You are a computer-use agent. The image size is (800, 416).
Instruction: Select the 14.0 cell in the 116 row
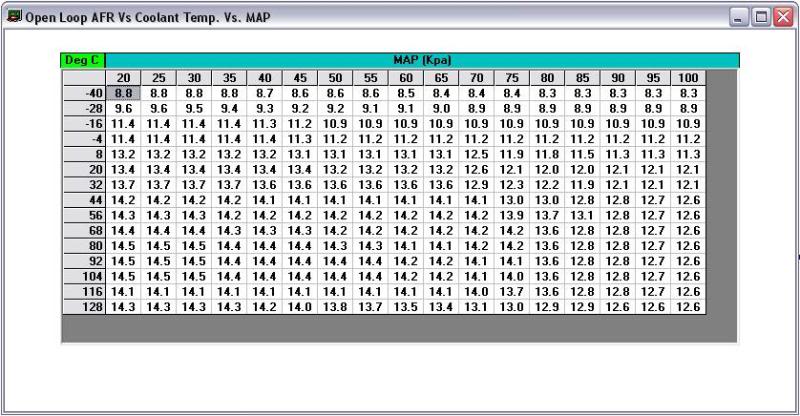click(477, 292)
